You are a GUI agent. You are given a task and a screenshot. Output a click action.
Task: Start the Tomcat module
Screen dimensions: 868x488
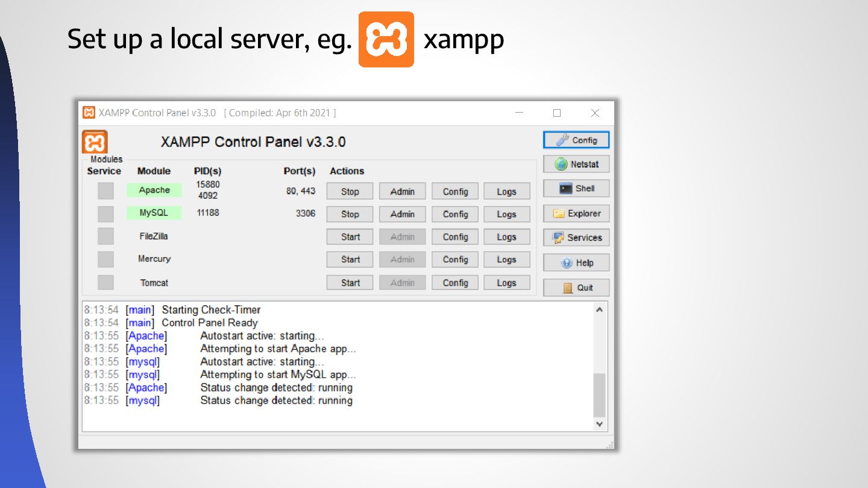pos(350,283)
